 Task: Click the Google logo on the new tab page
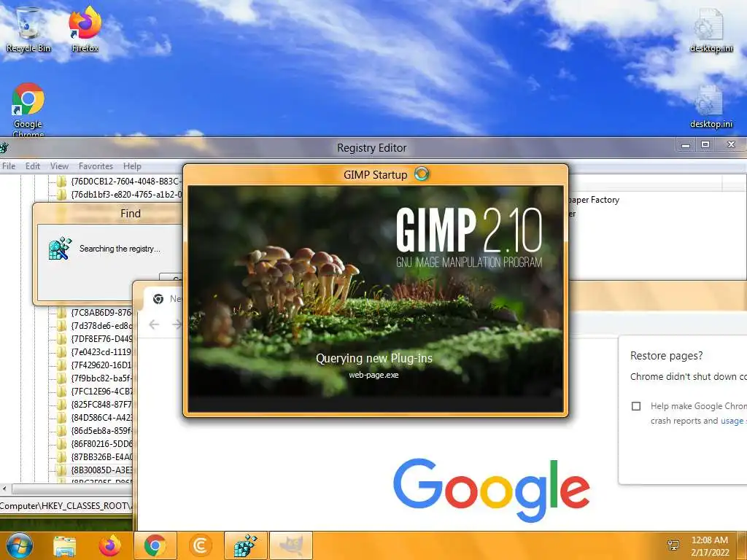(491, 490)
